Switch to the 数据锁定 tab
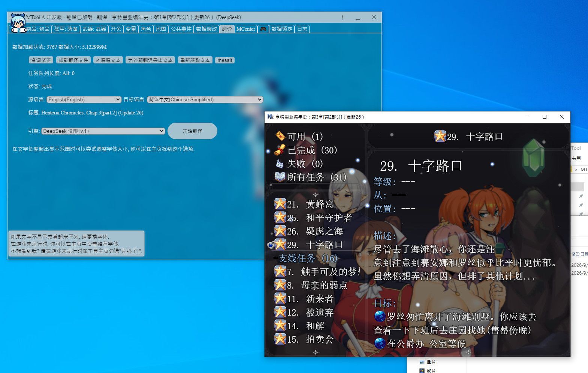The height and width of the screenshot is (373, 588). [x=282, y=29]
